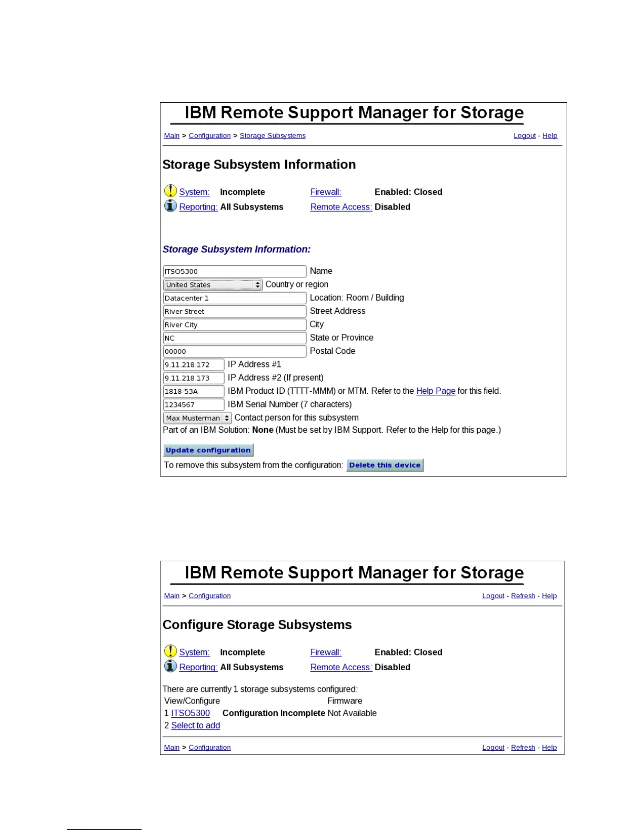
Task: Open Reporting link in Configure Storage Subsystems panel
Action: (198, 667)
